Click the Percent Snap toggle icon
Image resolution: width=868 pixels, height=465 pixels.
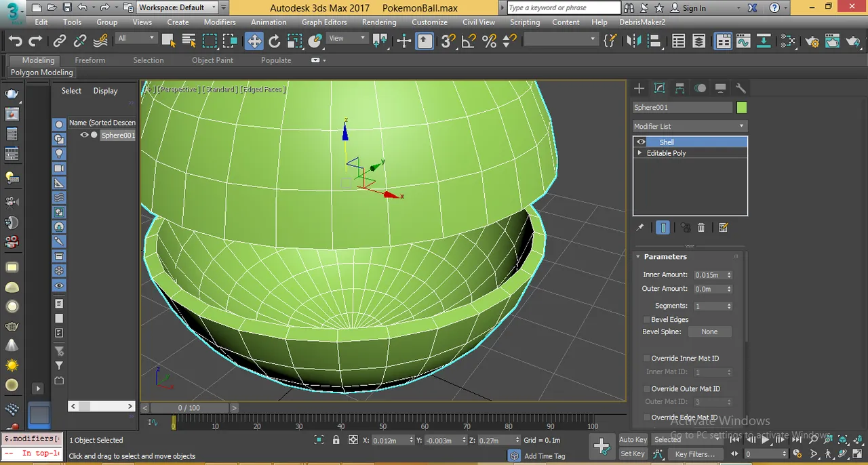click(x=489, y=41)
